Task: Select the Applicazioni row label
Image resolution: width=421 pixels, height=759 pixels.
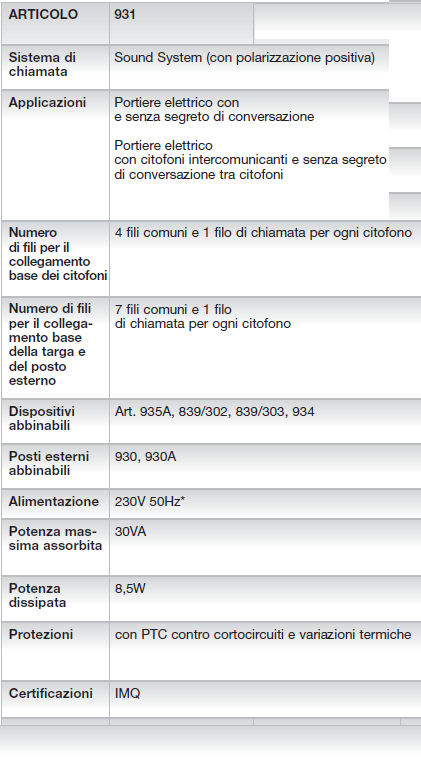Action: pos(47,103)
